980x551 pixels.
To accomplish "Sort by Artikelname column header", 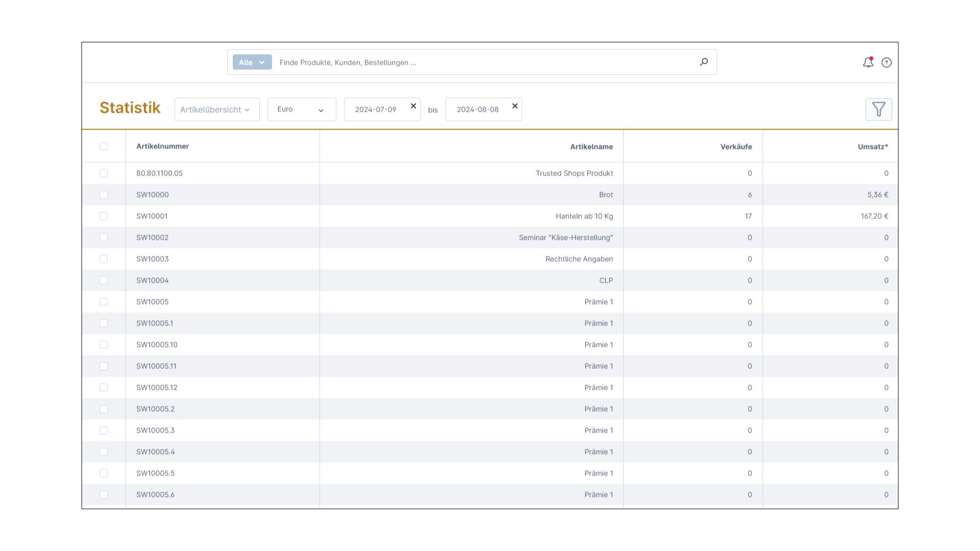I will pos(592,146).
